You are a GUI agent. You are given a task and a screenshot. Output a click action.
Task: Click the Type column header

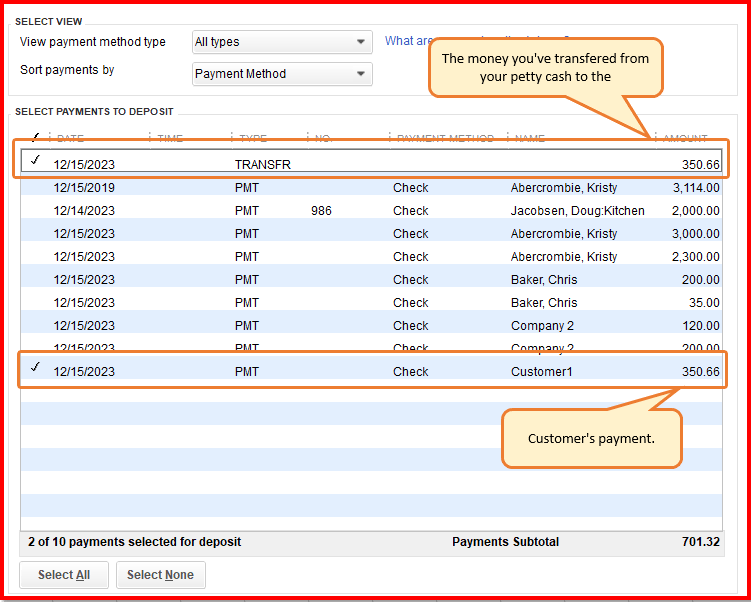253,139
